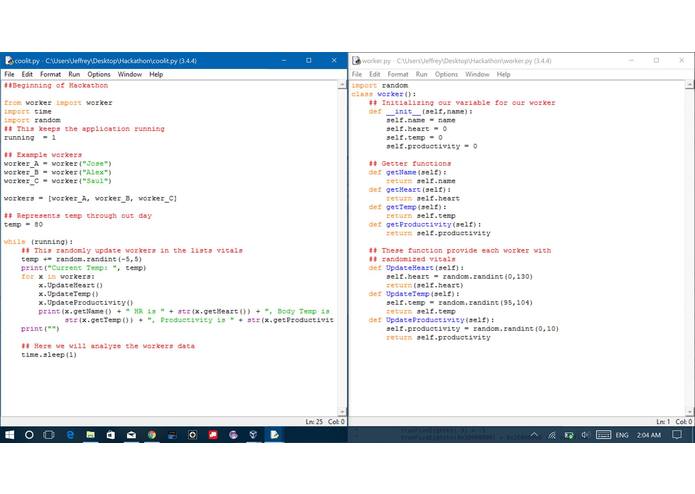The image size is (695, 494).
Task: Click the 'class worker():' line
Action: (x=384, y=94)
